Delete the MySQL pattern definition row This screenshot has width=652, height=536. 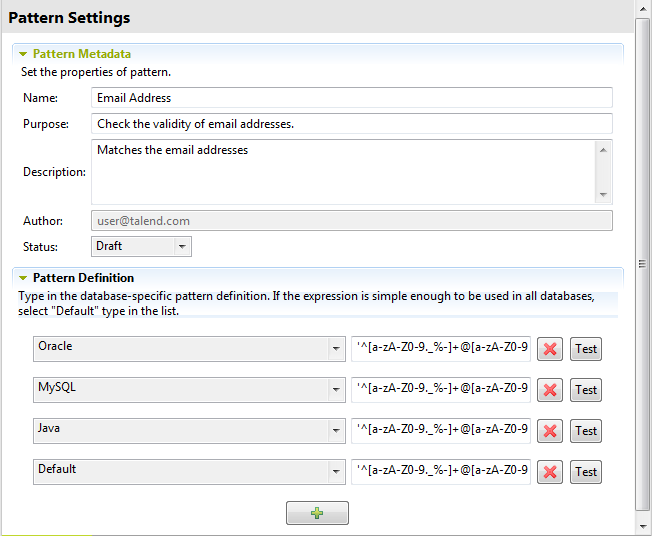[550, 390]
